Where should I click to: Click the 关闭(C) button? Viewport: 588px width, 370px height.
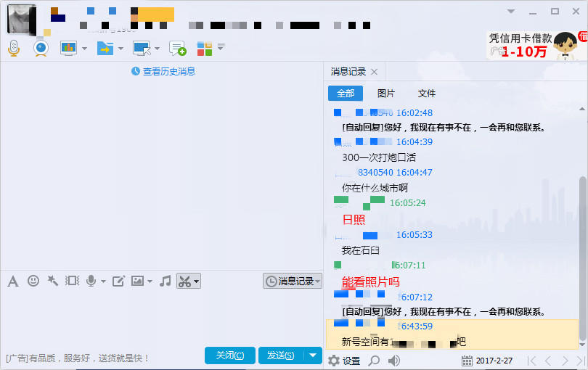(230, 355)
